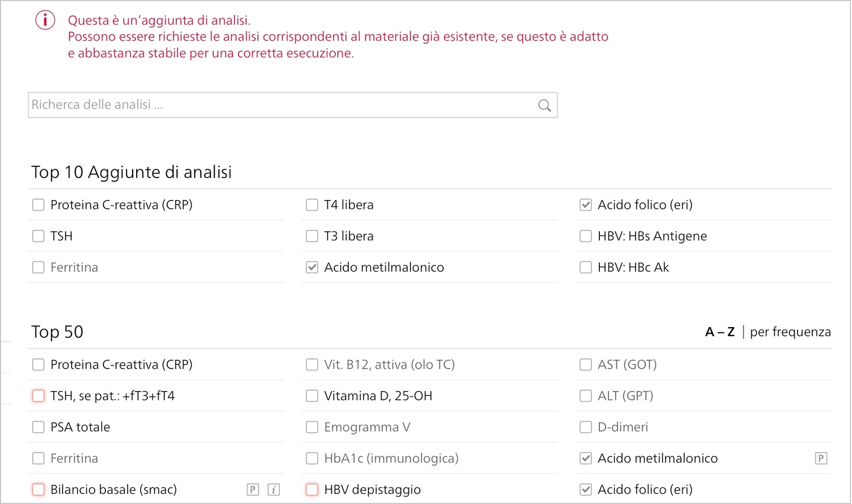
Task: Click the red info icon beside the notice
Action: [45, 20]
